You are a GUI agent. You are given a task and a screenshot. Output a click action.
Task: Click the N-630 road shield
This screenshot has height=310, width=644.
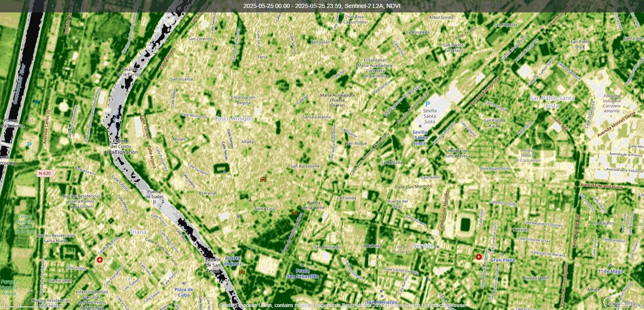coord(46,173)
